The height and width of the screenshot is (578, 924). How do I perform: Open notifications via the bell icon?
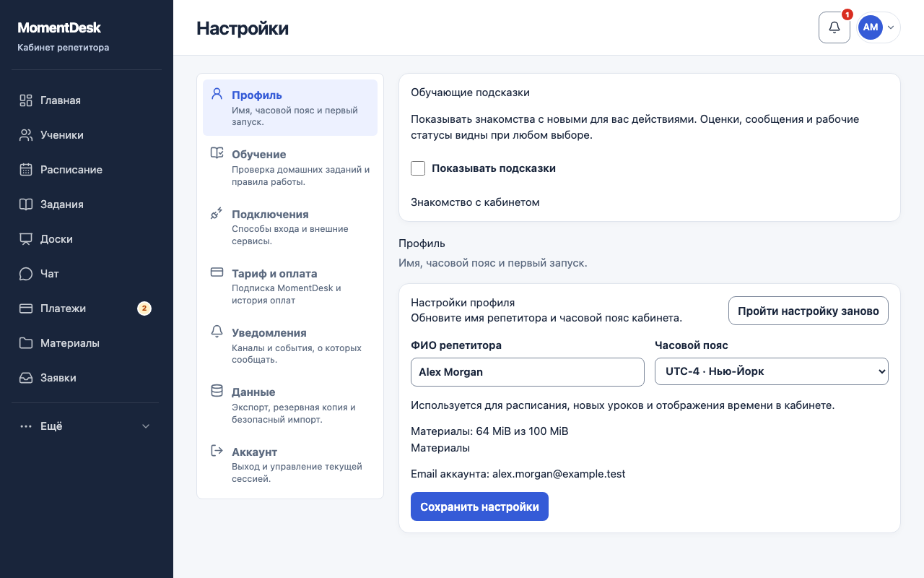(x=834, y=27)
